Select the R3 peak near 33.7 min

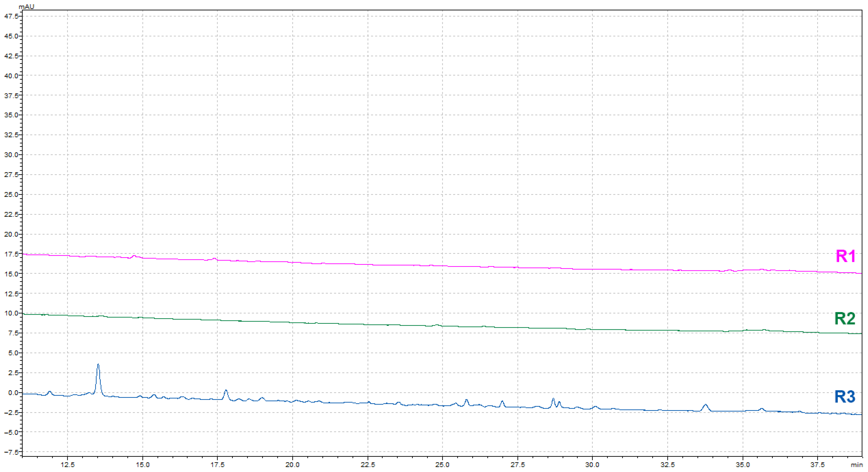pyautogui.click(x=705, y=405)
